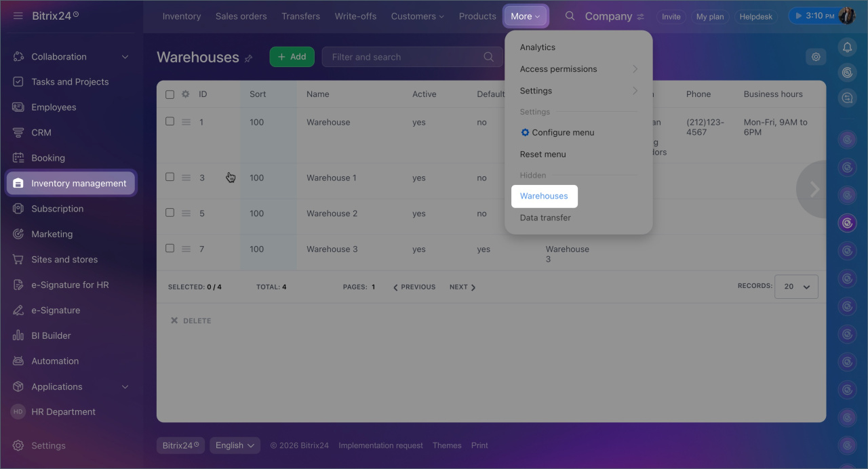The width and height of the screenshot is (868, 469).
Task: Open the English language selector
Action: click(235, 445)
